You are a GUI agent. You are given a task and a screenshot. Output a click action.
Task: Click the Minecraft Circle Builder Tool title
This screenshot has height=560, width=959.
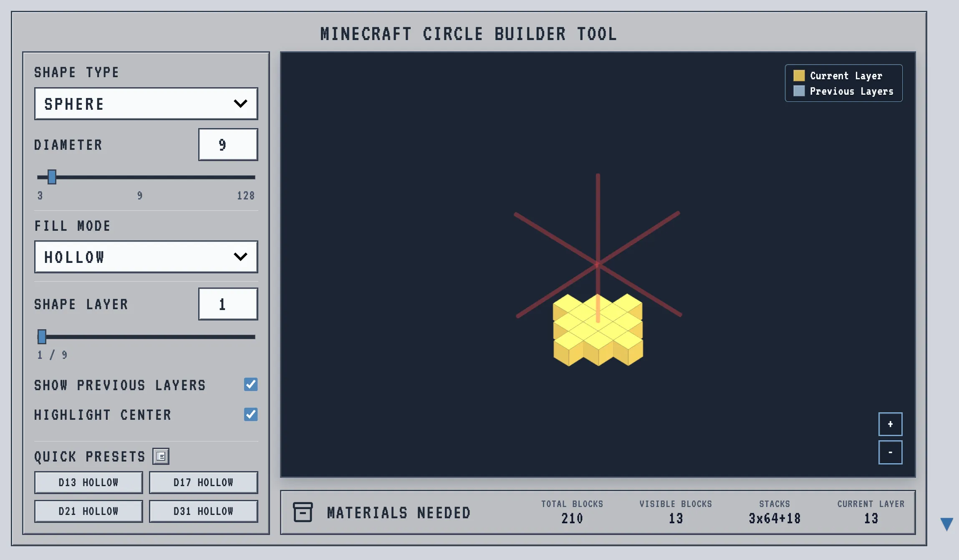pyautogui.click(x=469, y=34)
